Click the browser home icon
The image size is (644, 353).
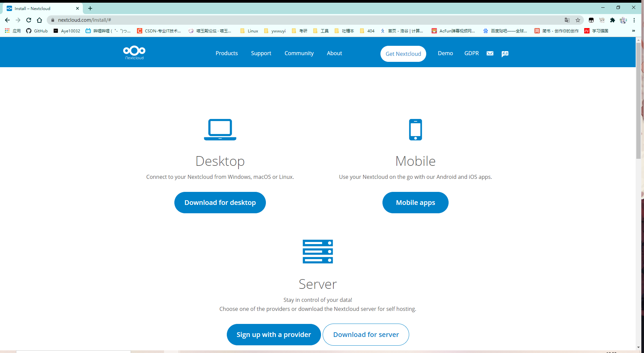click(39, 20)
